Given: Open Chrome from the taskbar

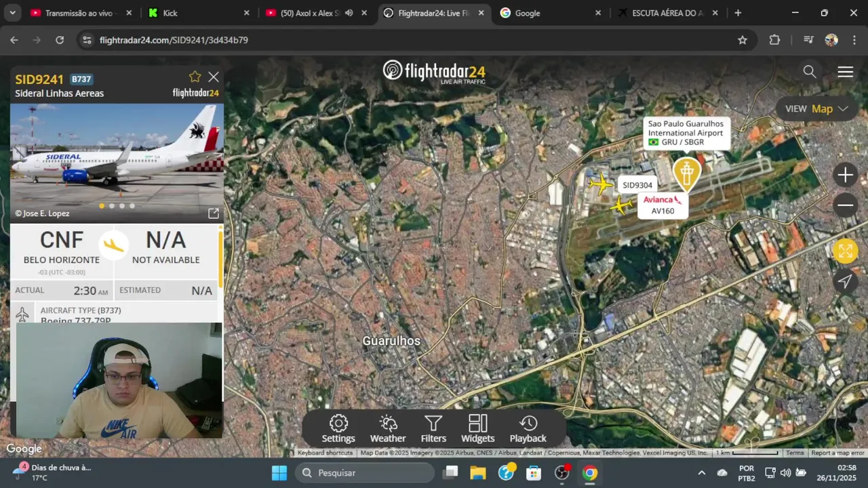Looking at the screenshot, I should pos(590,473).
